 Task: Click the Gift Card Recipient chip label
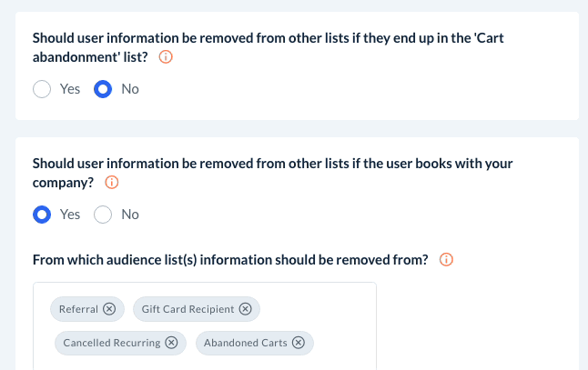pyautogui.click(x=188, y=309)
